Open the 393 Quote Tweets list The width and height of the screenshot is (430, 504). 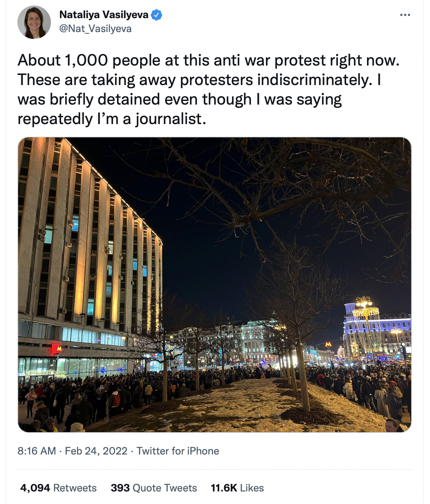pyautogui.click(x=154, y=488)
